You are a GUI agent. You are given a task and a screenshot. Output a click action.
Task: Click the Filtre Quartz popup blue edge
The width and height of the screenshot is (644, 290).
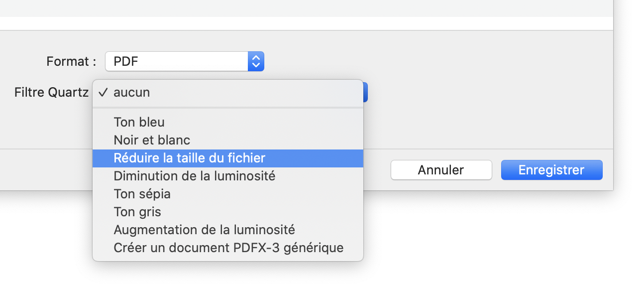point(366,92)
